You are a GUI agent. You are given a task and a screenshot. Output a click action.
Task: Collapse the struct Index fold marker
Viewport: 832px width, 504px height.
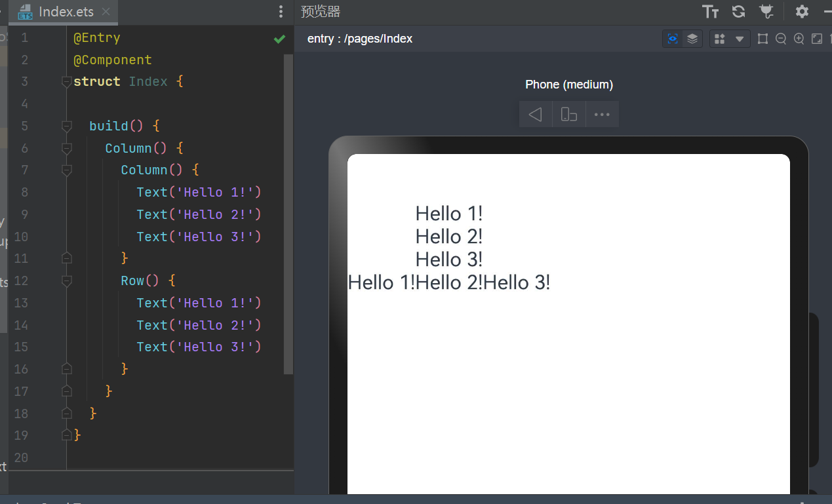click(66, 82)
